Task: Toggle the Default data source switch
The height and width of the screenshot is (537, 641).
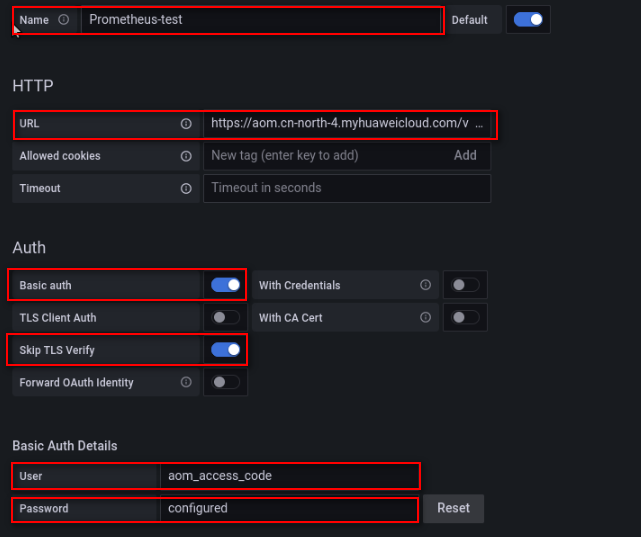Action: click(x=528, y=19)
